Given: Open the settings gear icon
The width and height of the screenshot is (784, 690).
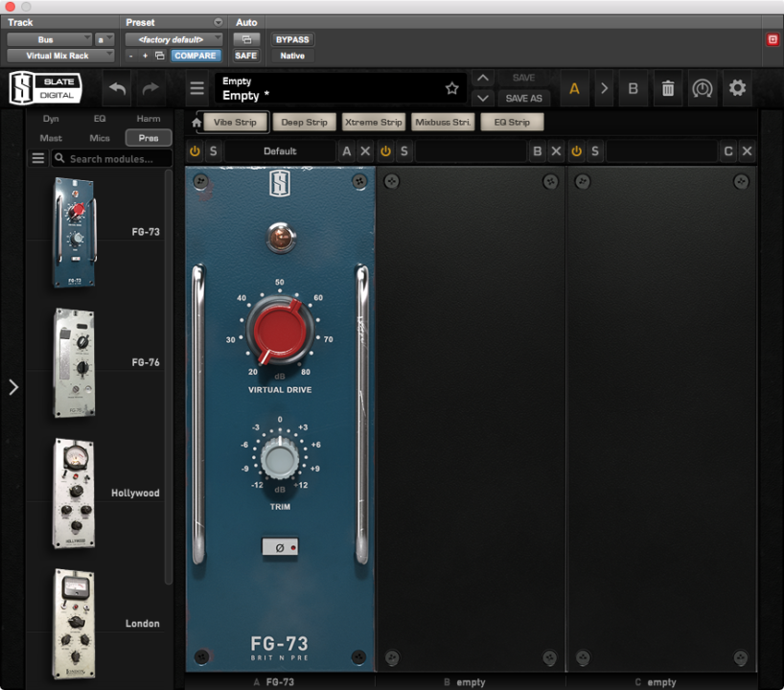Looking at the screenshot, I should (737, 88).
